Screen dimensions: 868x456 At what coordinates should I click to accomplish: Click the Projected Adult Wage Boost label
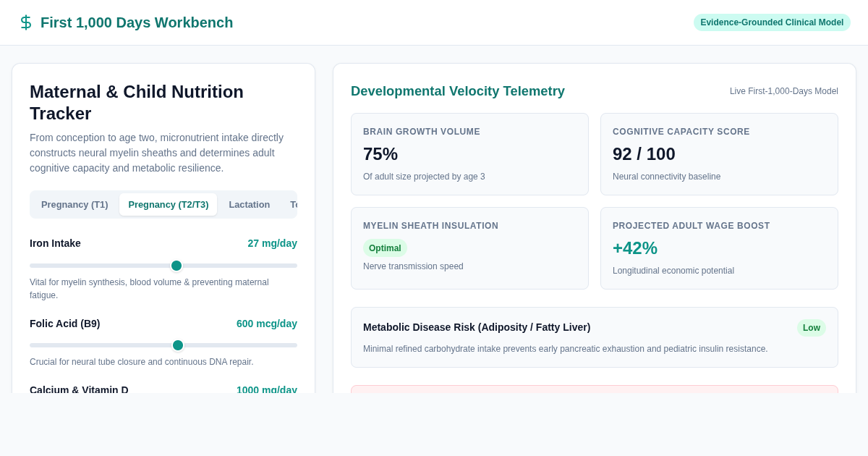coord(692,226)
